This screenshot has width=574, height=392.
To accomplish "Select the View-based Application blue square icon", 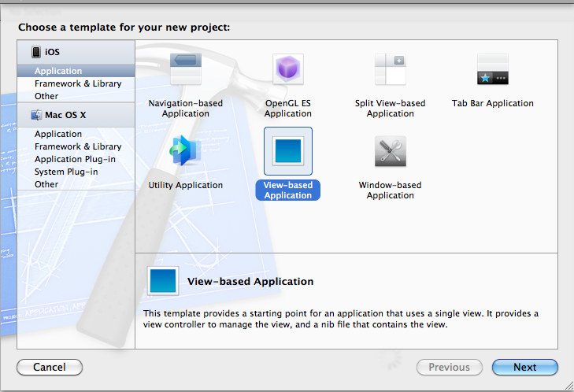I will click(x=288, y=151).
